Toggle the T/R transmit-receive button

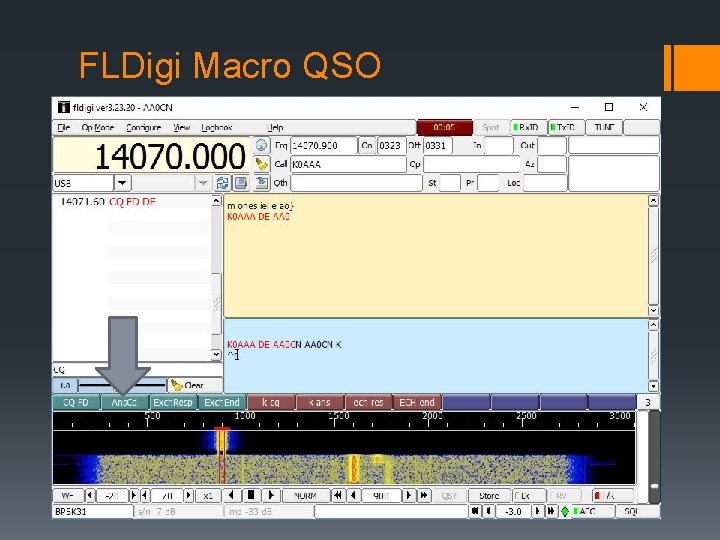click(612, 495)
